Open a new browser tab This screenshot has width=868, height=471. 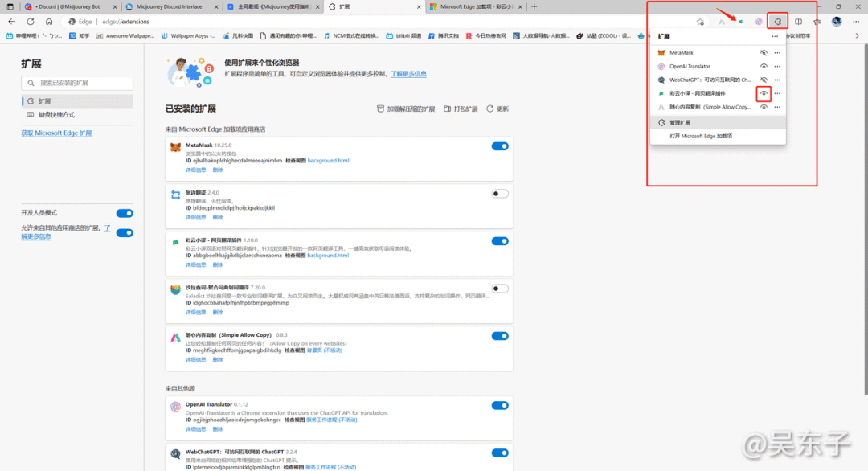tap(534, 6)
